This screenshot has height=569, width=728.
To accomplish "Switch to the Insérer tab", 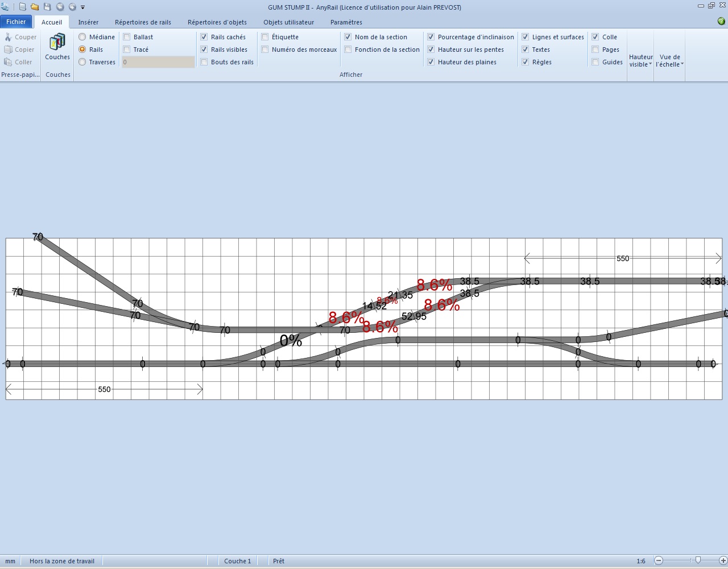I will point(88,22).
